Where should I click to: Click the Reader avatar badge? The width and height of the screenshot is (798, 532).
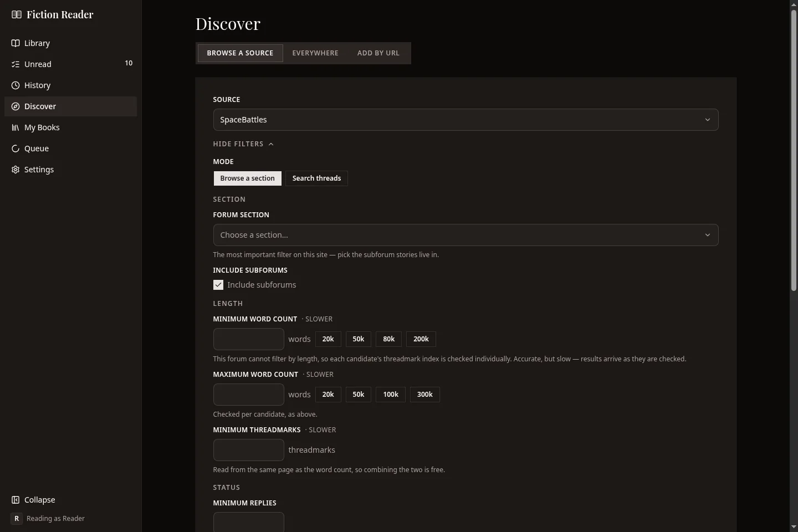17,519
